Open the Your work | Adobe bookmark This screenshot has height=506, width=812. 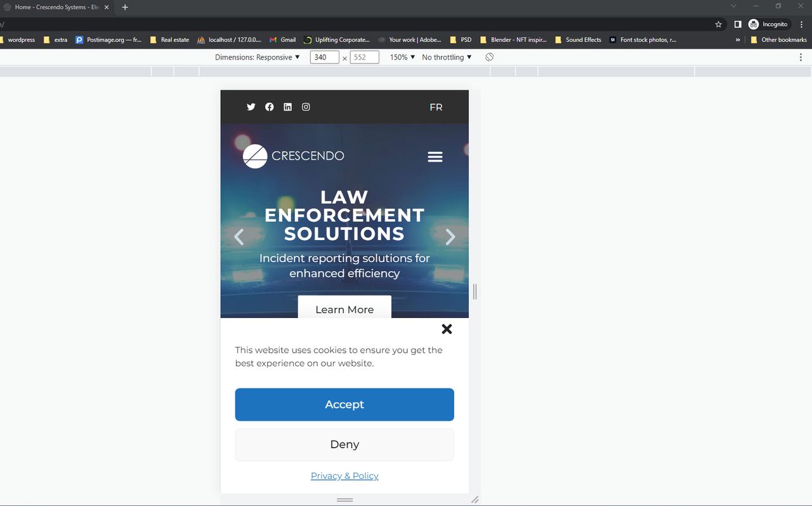point(410,39)
